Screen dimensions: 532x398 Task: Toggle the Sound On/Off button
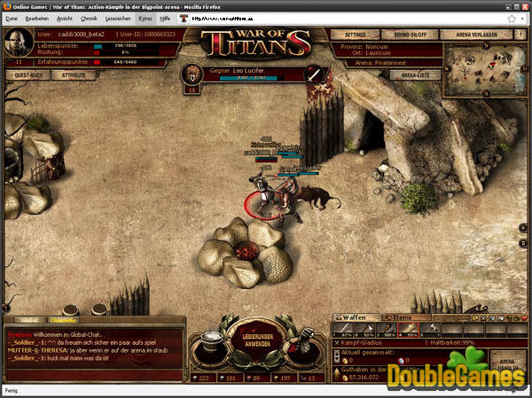point(410,35)
